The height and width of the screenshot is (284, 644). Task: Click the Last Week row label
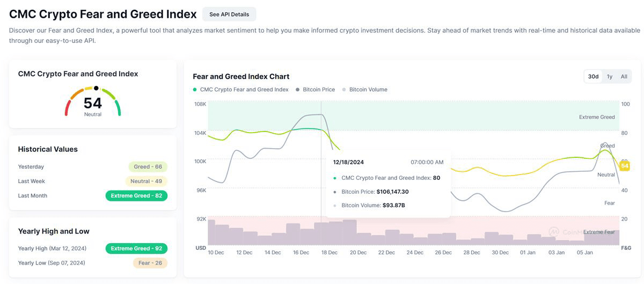click(32, 181)
